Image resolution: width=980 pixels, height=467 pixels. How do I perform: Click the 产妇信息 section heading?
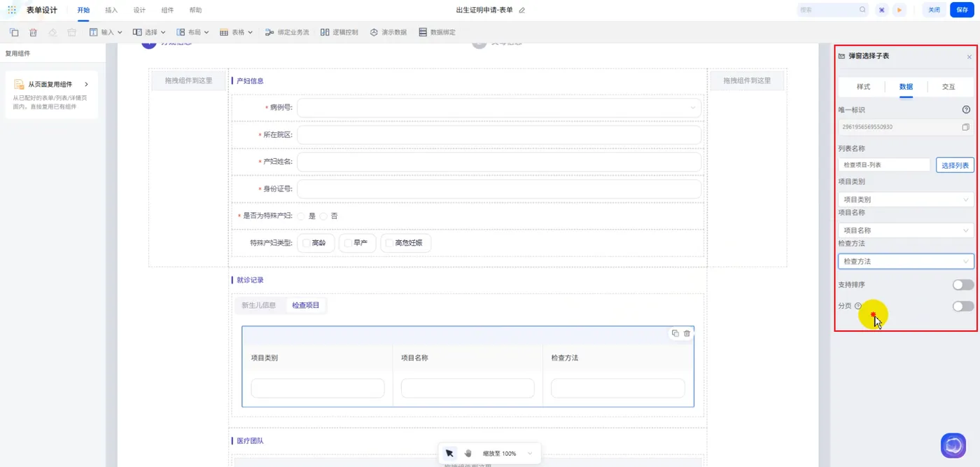point(250,81)
